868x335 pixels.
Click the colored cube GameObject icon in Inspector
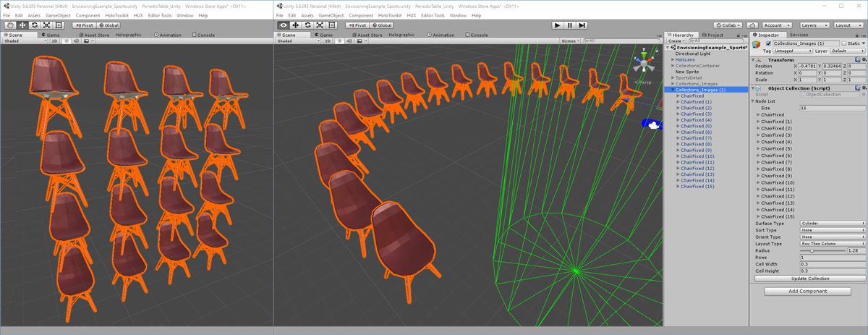[757, 44]
